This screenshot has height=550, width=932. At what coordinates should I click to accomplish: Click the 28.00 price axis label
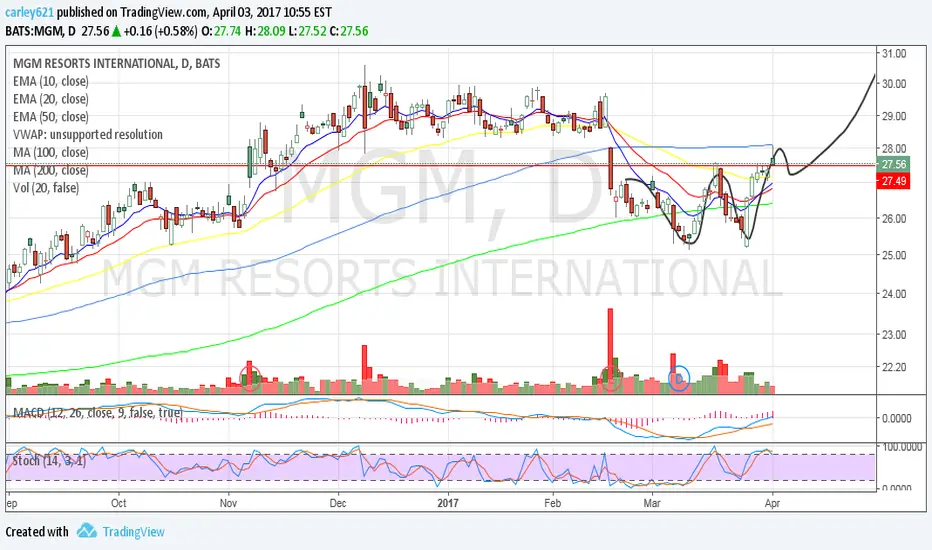pos(894,148)
